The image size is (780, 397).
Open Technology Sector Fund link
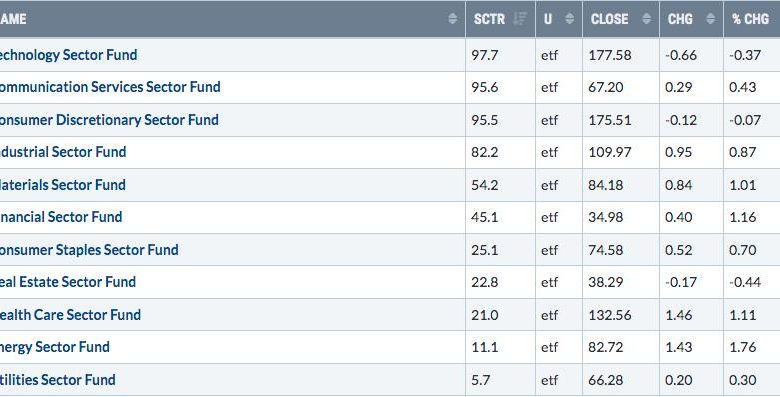point(68,55)
